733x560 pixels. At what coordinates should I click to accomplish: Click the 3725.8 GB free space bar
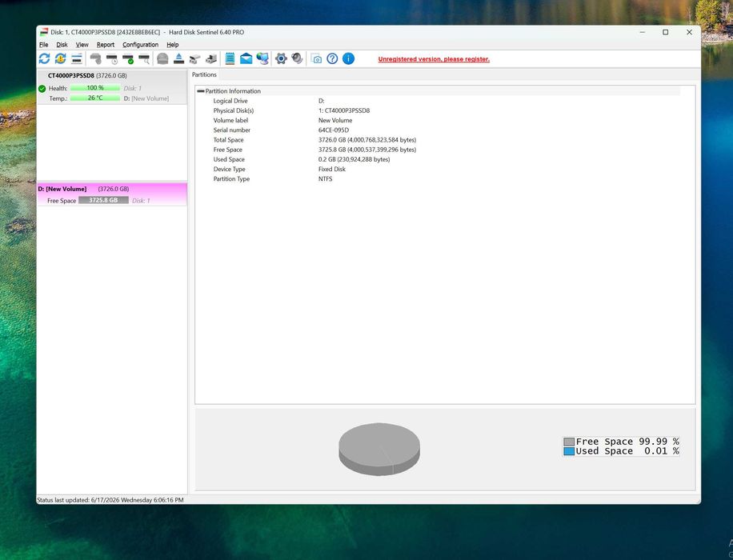tap(103, 200)
